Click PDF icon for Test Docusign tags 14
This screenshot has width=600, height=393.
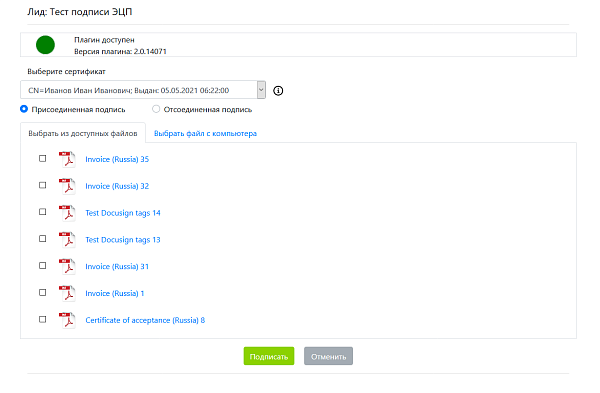tap(67, 213)
